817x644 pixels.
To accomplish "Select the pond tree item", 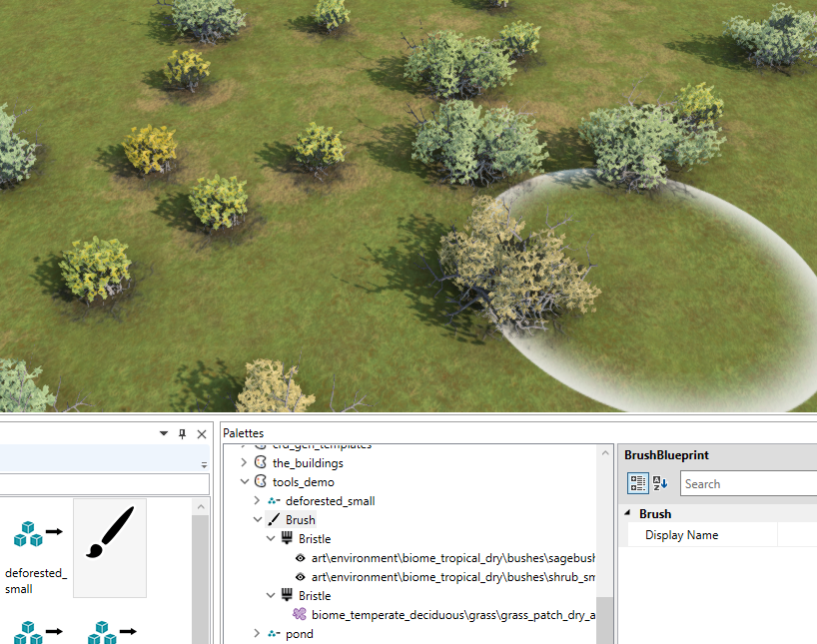I will click(299, 634).
